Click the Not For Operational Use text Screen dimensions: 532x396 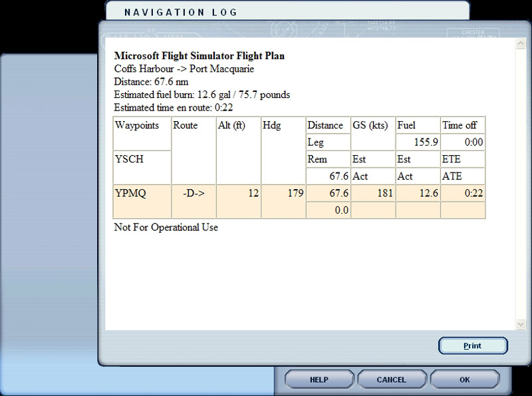coord(166,228)
